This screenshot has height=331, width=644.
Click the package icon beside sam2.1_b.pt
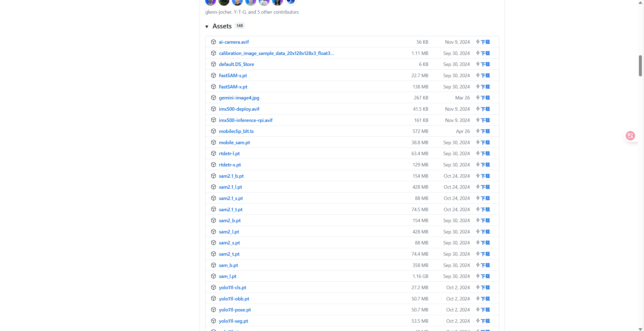(214, 176)
